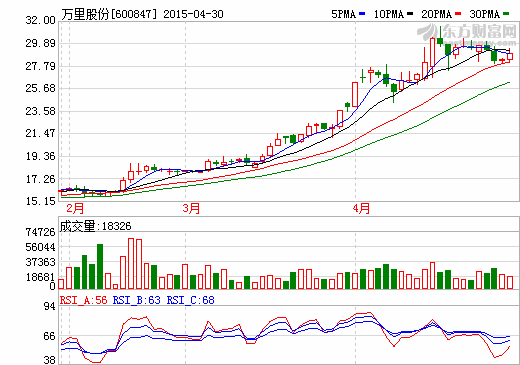Image resolution: width=520 pixels, height=365 pixels.
Task: Click the 18681 volume axis label
Action: pyautogui.click(x=40, y=277)
